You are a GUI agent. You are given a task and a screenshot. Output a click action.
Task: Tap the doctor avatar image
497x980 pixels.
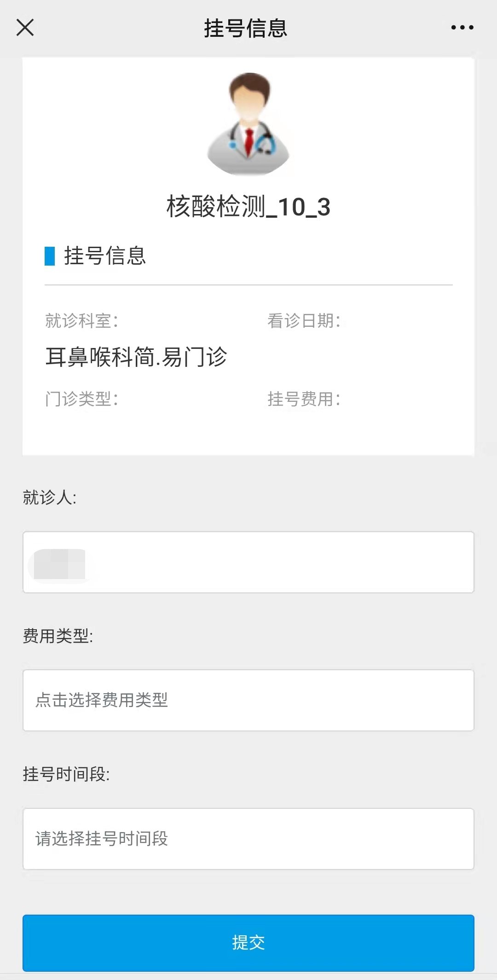[x=248, y=124]
